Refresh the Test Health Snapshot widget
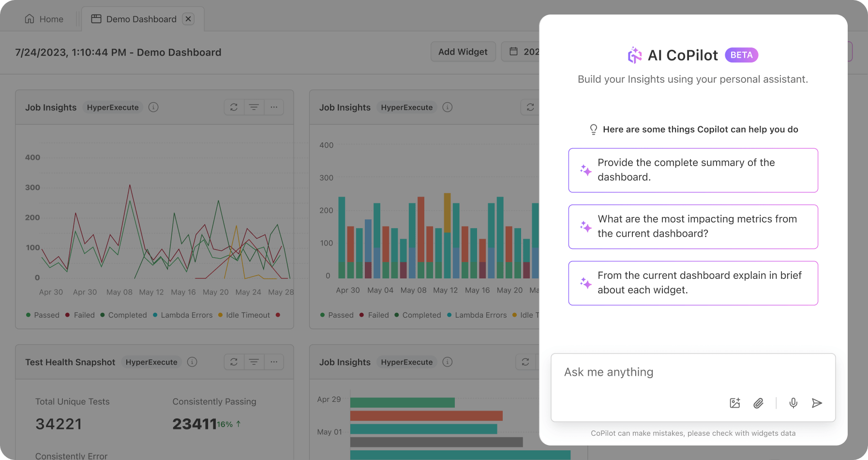The width and height of the screenshot is (868, 460). pyautogui.click(x=234, y=362)
